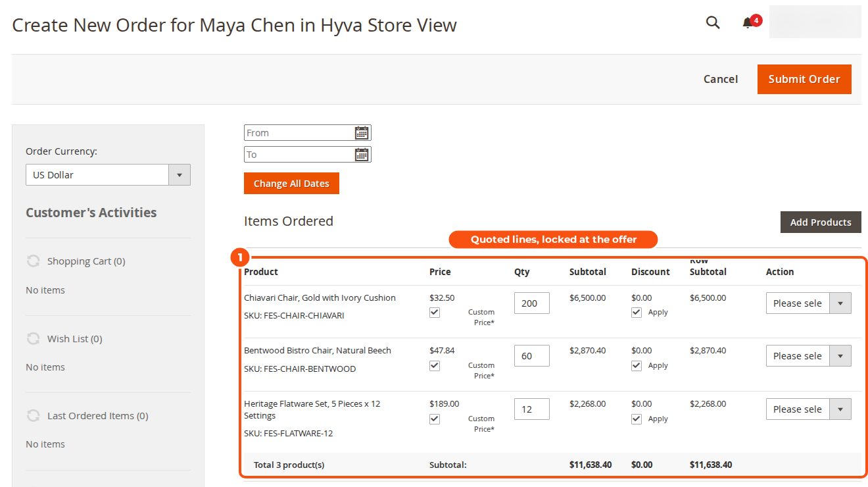Screen dimensions: 868x487
Task: Toggle Apply discount checkbox for Chiavari Chair
Action: point(637,313)
